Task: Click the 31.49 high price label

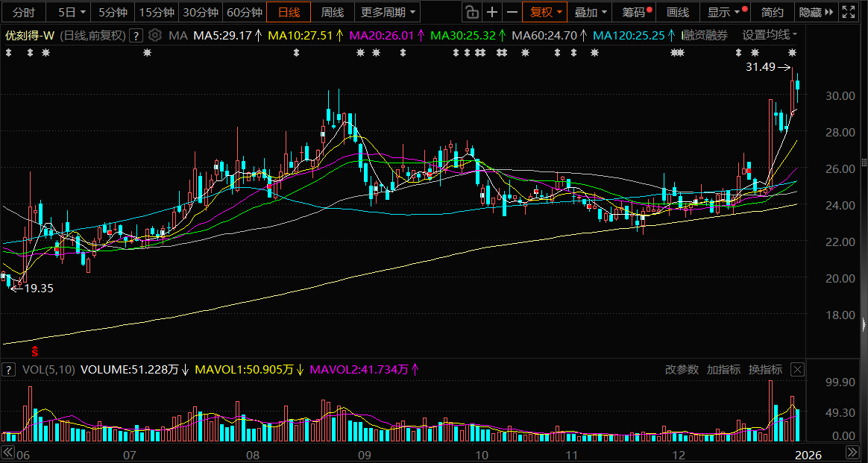Action: 761,68
